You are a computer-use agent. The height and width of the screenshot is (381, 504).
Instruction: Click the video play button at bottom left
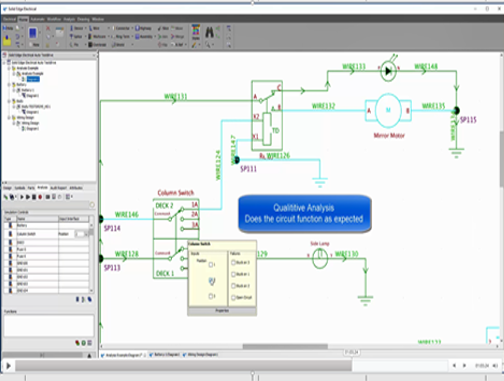(x=8, y=366)
